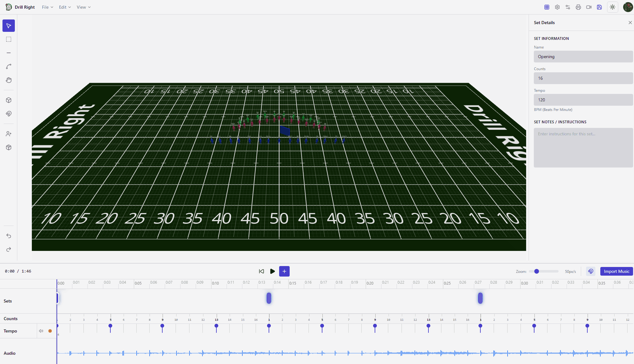This screenshot has height=364, width=634.
Task: Click the video camera record icon
Action: [x=589, y=7]
